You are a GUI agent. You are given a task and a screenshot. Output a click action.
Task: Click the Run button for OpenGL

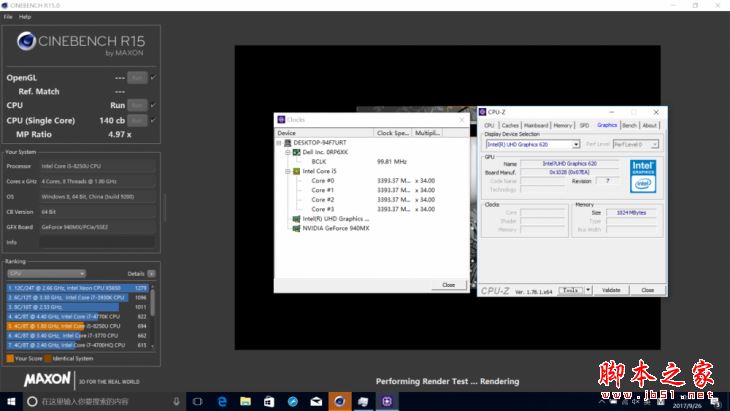(137, 78)
